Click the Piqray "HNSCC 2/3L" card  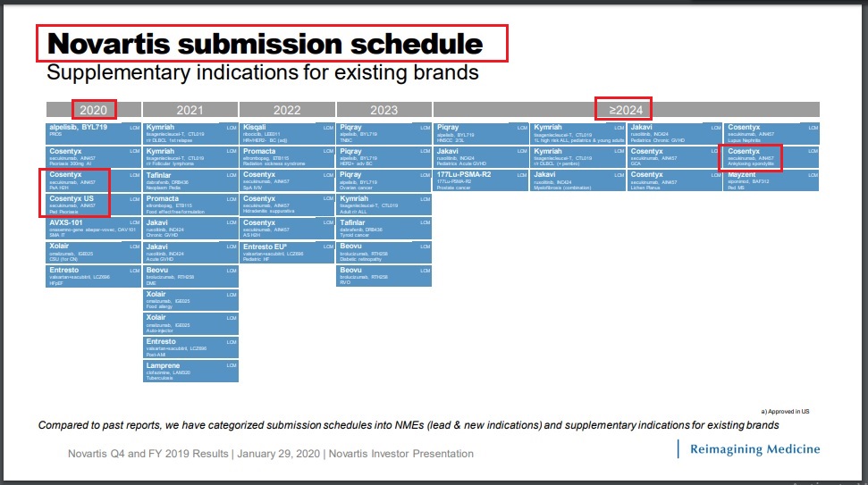tap(481, 133)
